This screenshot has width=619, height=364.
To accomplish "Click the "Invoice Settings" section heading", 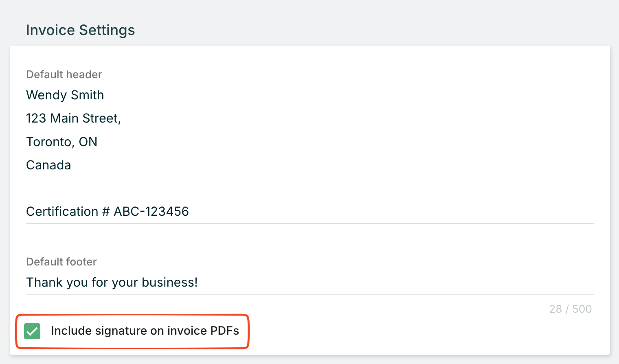I will (x=80, y=30).
